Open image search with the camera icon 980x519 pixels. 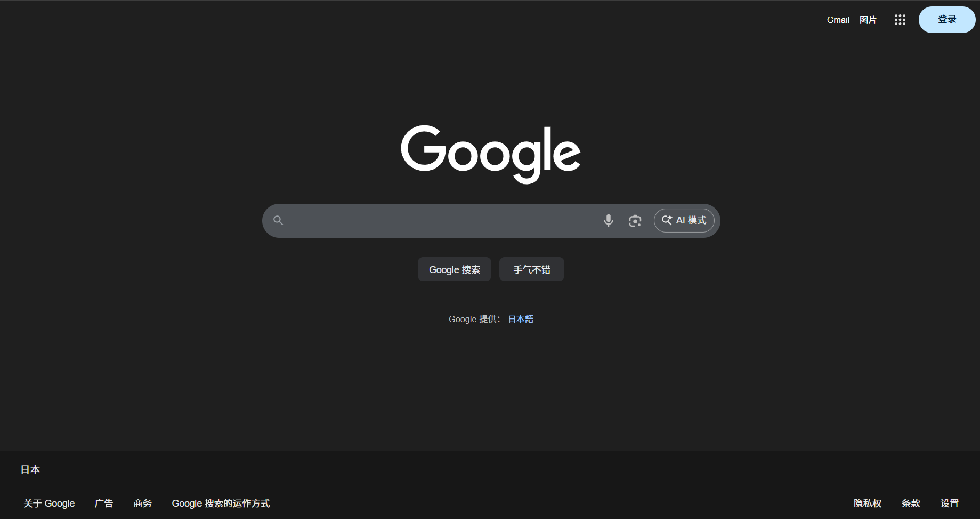tap(635, 220)
